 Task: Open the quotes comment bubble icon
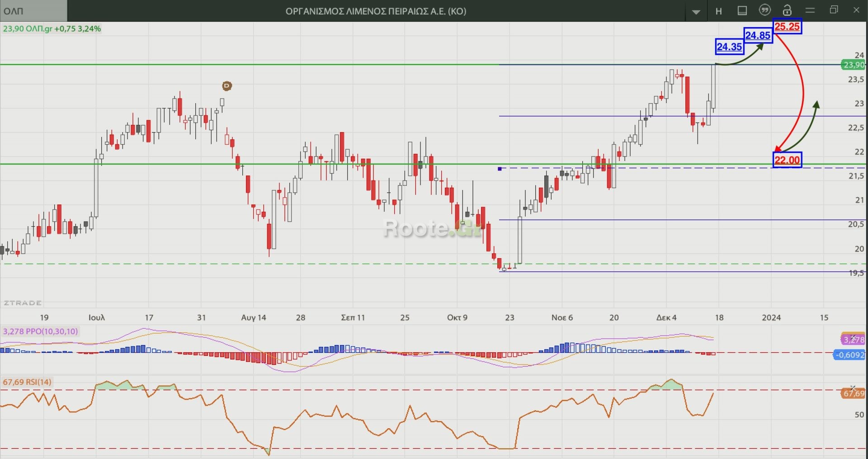tap(764, 10)
